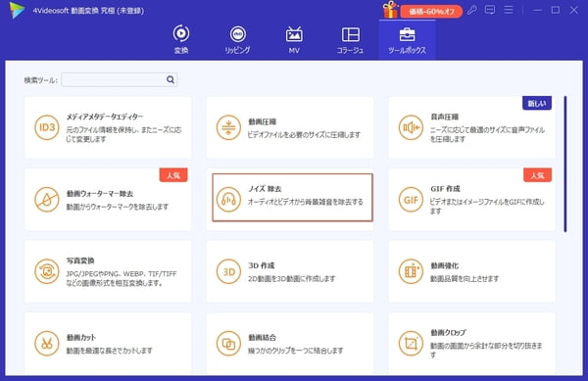Switch to the 変換 convert tab

(181, 39)
